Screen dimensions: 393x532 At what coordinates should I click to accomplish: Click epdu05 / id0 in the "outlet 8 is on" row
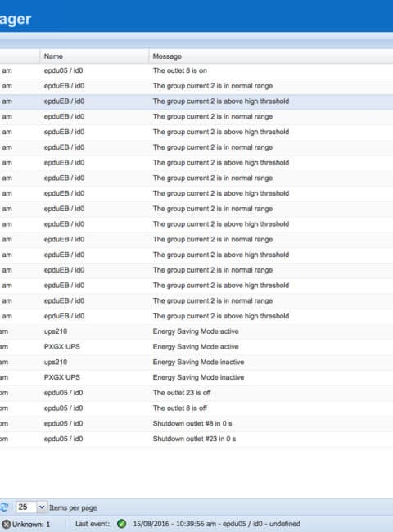click(64, 70)
